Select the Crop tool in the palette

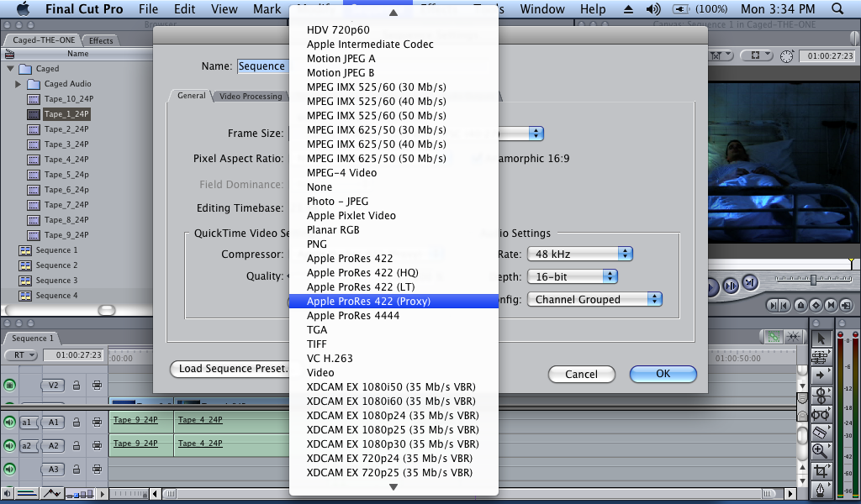coord(821,470)
